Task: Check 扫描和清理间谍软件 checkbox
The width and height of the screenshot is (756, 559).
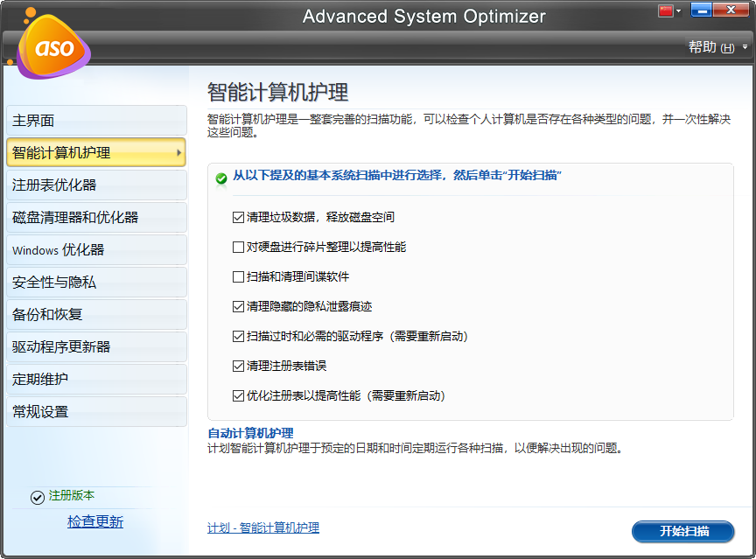Action: [x=238, y=276]
